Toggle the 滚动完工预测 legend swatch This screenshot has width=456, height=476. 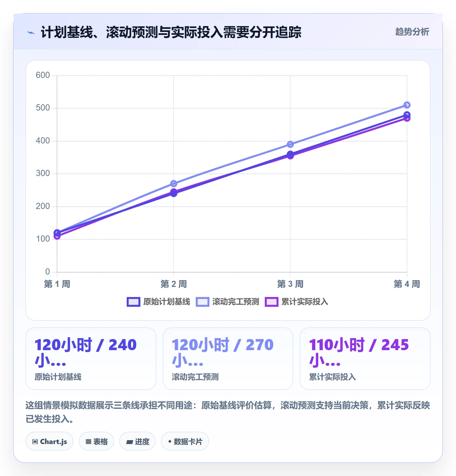(203, 302)
